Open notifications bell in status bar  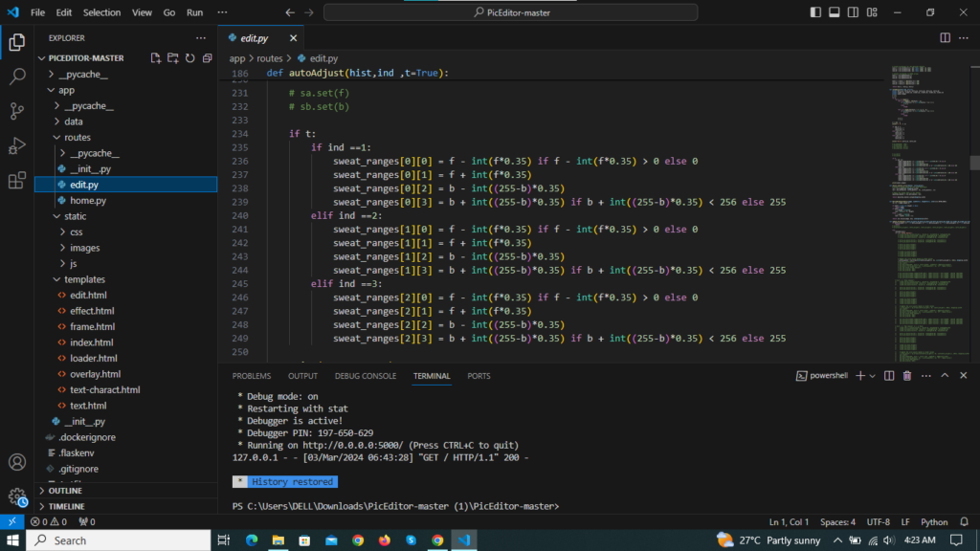(965, 521)
